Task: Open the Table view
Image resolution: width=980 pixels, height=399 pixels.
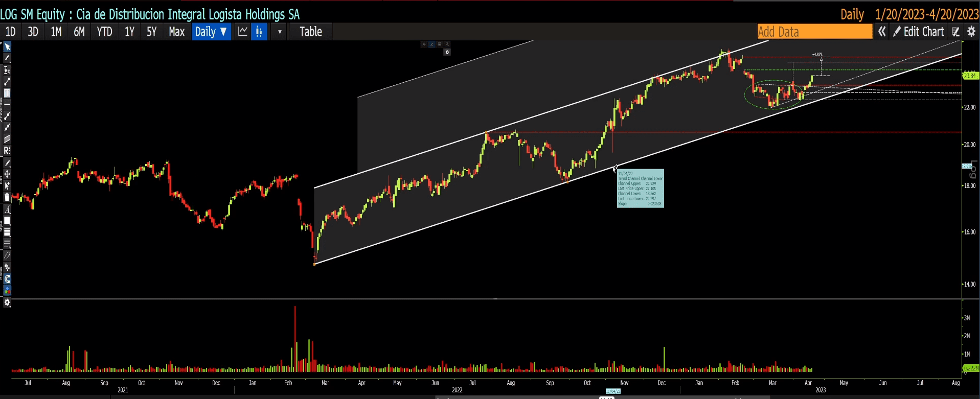Action: 311,32
